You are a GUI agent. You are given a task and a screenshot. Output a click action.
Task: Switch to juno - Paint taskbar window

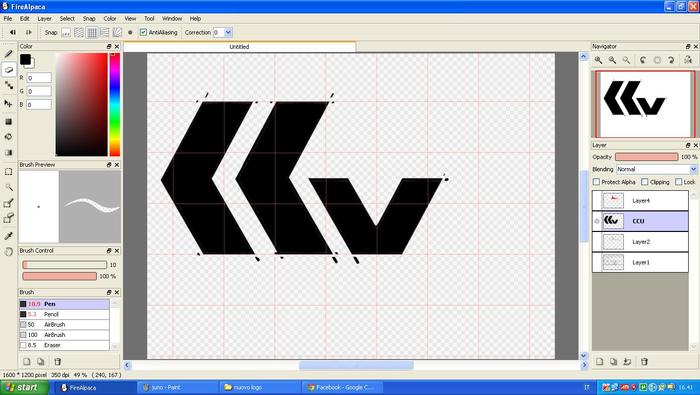point(177,387)
